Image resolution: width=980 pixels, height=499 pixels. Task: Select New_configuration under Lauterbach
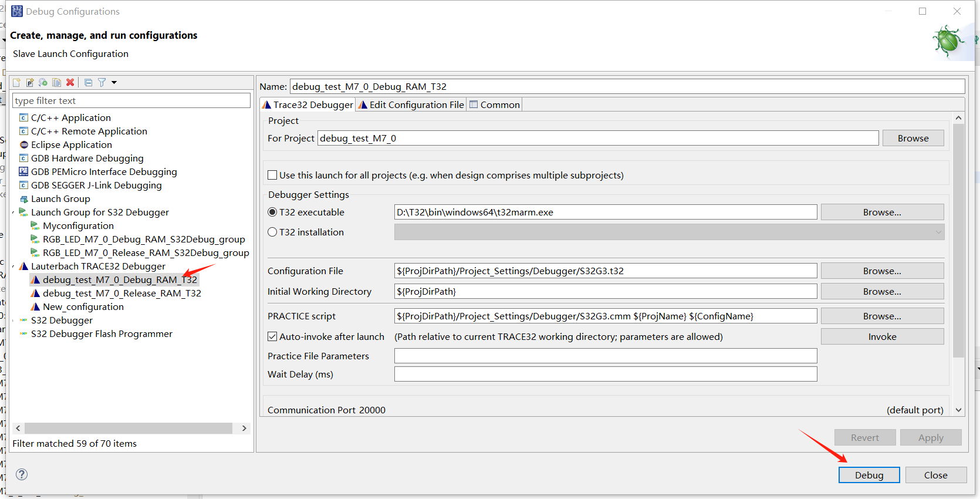tap(83, 306)
